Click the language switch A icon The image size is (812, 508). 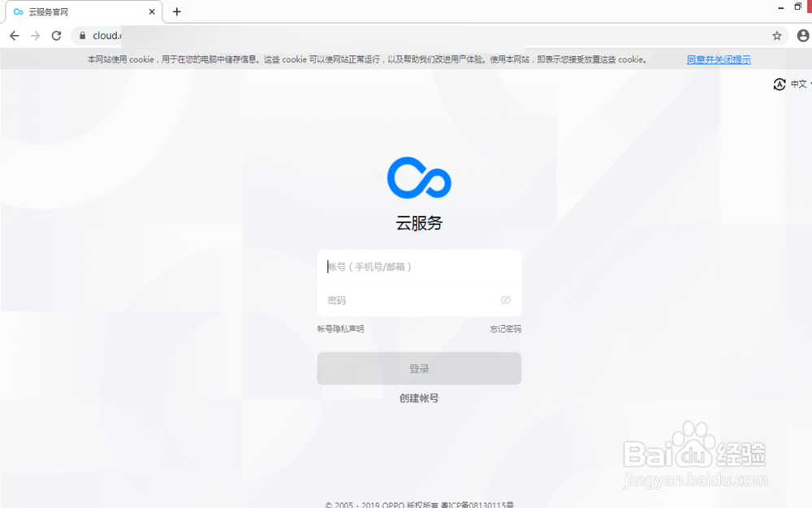tap(780, 84)
